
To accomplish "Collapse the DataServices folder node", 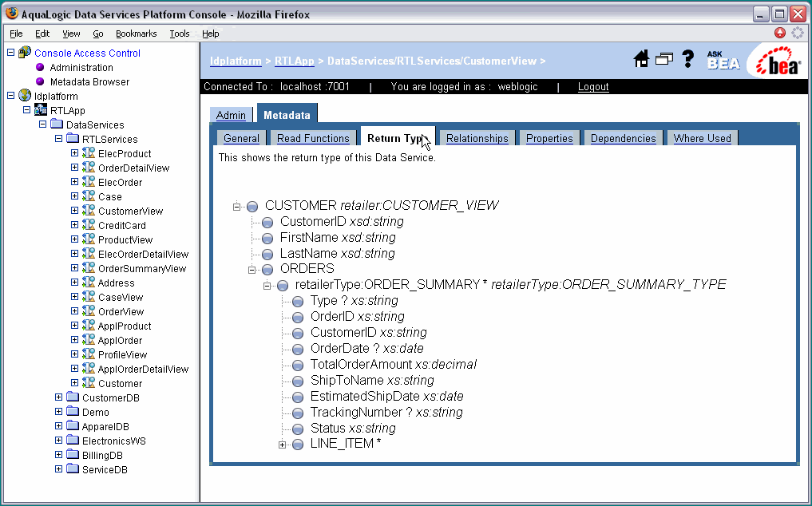I will click(x=42, y=125).
